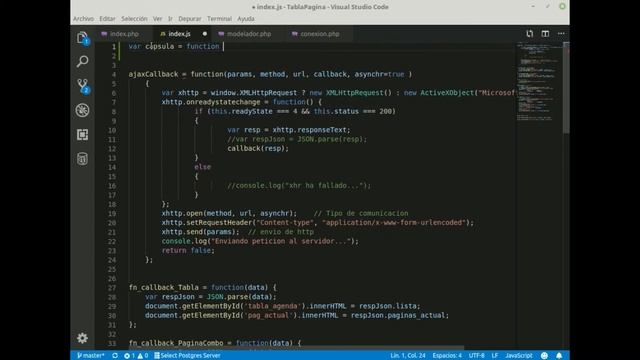
Task: Click the vertical editor scrollbar
Action: (x=566, y=88)
